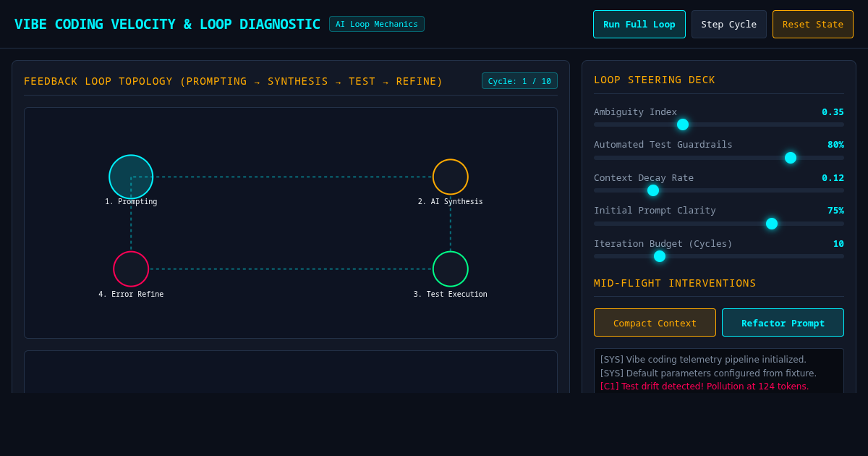Click the Guardrails value 80%
Image resolution: width=868 pixels, height=456 pixels.
click(x=835, y=144)
